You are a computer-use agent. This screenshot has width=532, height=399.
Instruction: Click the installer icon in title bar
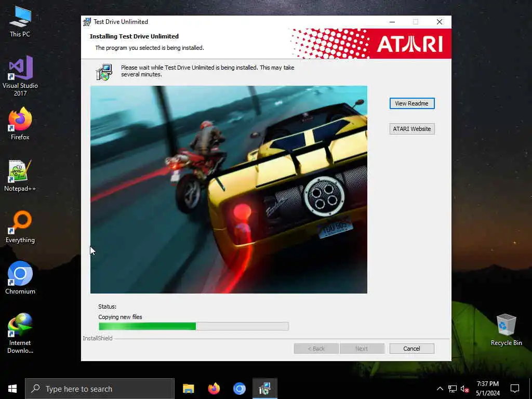click(x=87, y=22)
